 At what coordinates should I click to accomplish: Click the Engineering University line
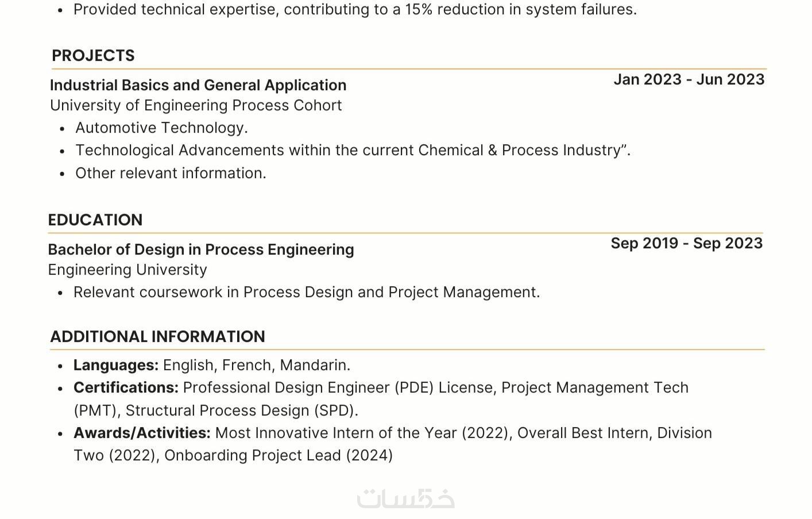127,270
